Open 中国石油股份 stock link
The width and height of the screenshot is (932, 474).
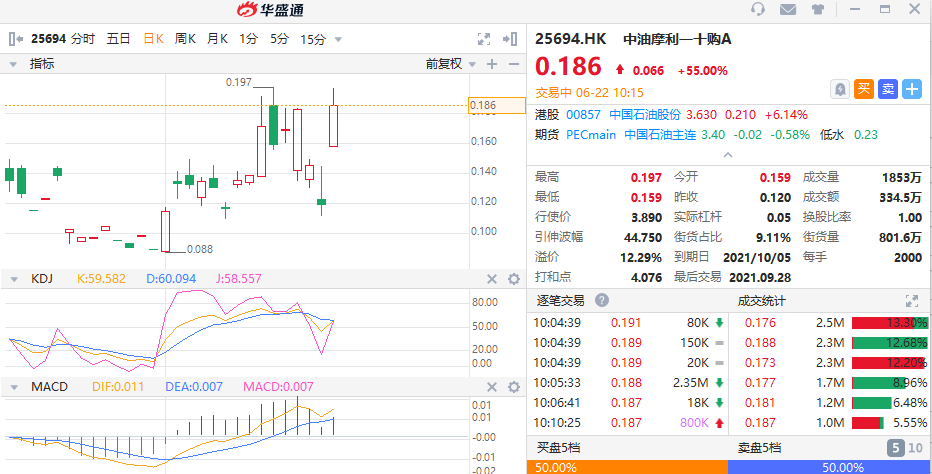pyautogui.click(x=645, y=115)
